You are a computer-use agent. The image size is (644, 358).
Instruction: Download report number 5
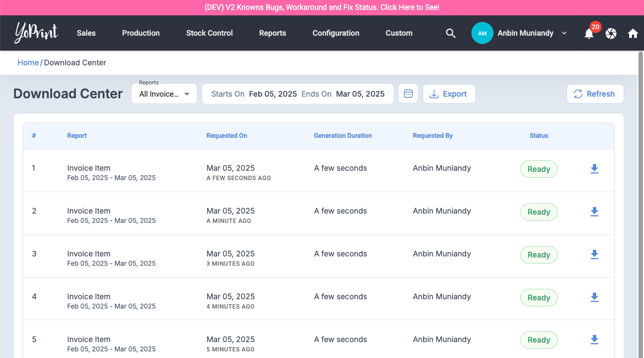(x=594, y=340)
